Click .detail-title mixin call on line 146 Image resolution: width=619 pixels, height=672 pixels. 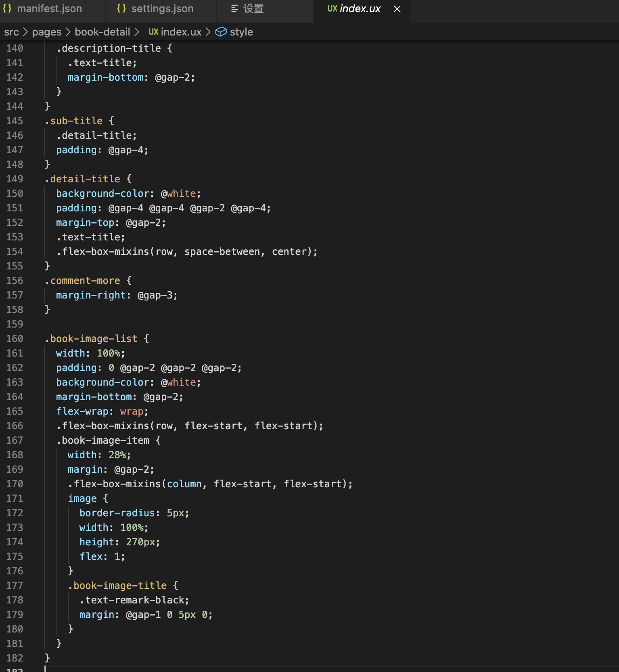click(x=96, y=136)
